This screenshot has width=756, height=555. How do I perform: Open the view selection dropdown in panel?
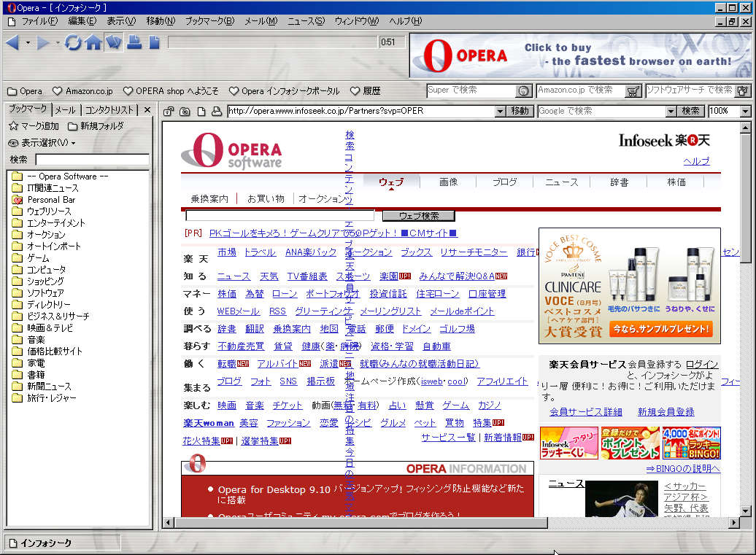(x=42, y=143)
